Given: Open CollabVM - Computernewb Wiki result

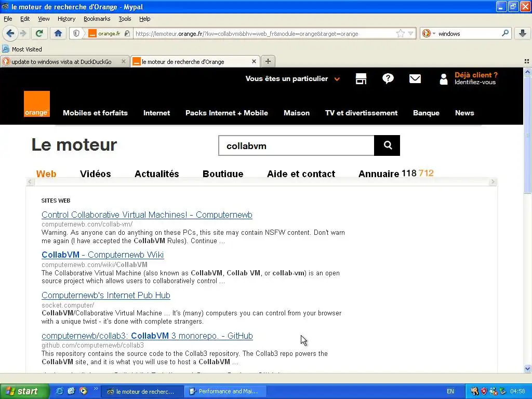Looking at the screenshot, I should 102,255.
